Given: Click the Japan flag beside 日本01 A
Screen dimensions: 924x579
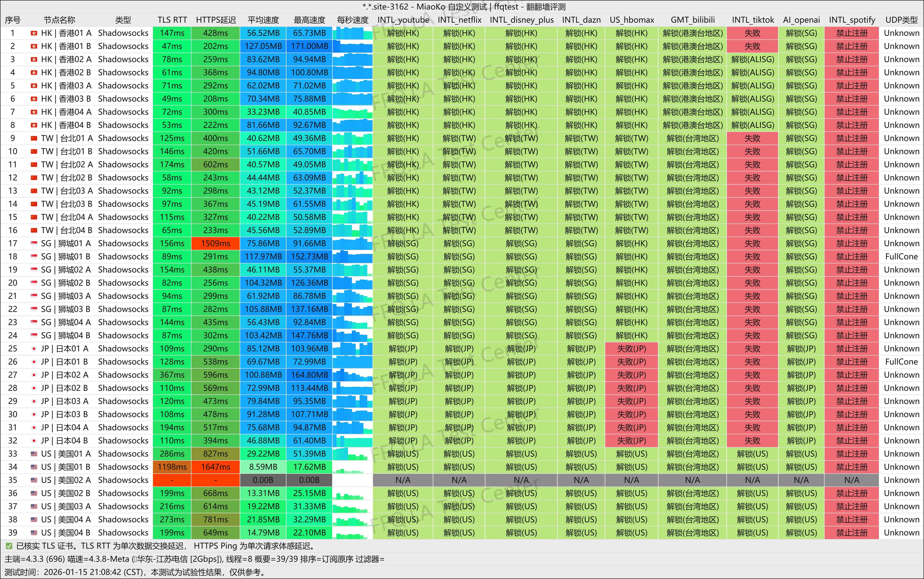Looking at the screenshot, I should 34,349.
